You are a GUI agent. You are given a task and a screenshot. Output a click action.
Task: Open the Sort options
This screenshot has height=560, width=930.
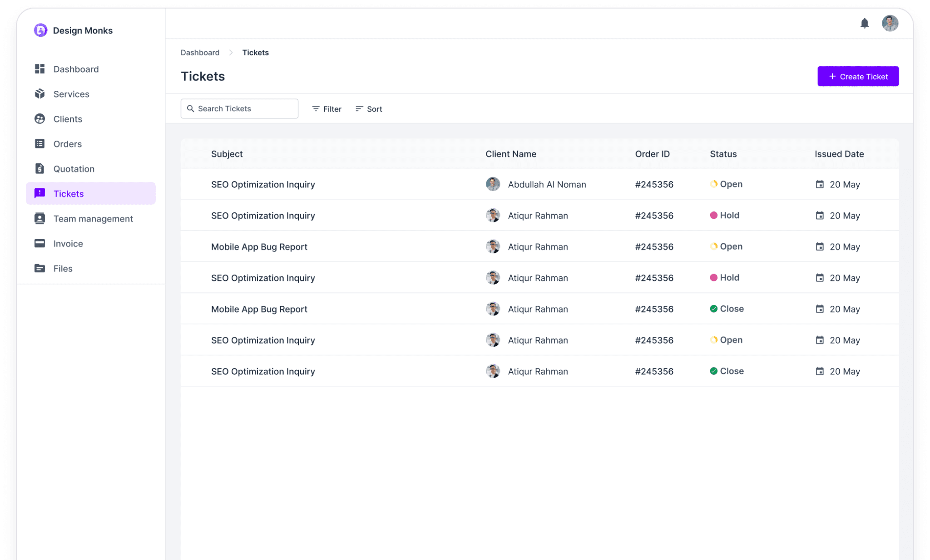[369, 109]
